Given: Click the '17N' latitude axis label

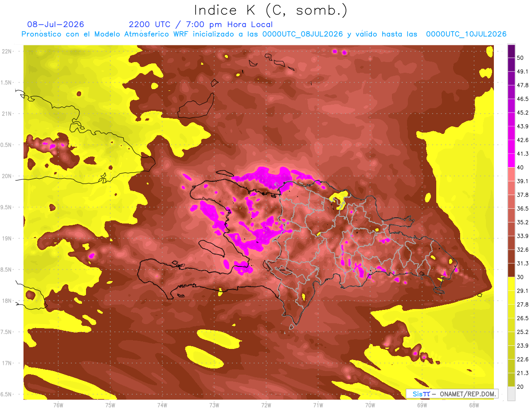Looking at the screenshot, I should point(8,363).
